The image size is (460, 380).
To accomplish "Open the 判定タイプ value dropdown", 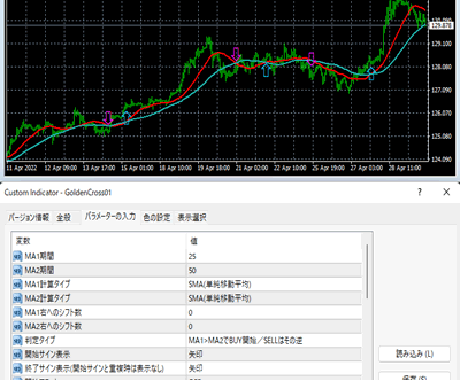I will 274,340.
